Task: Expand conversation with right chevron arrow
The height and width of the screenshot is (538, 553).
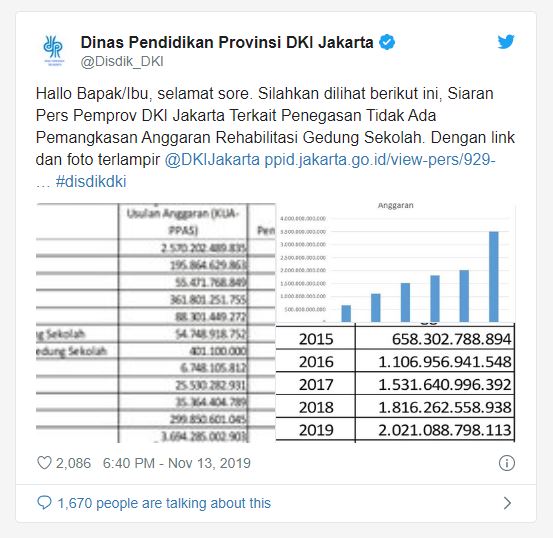Action: coord(507,503)
